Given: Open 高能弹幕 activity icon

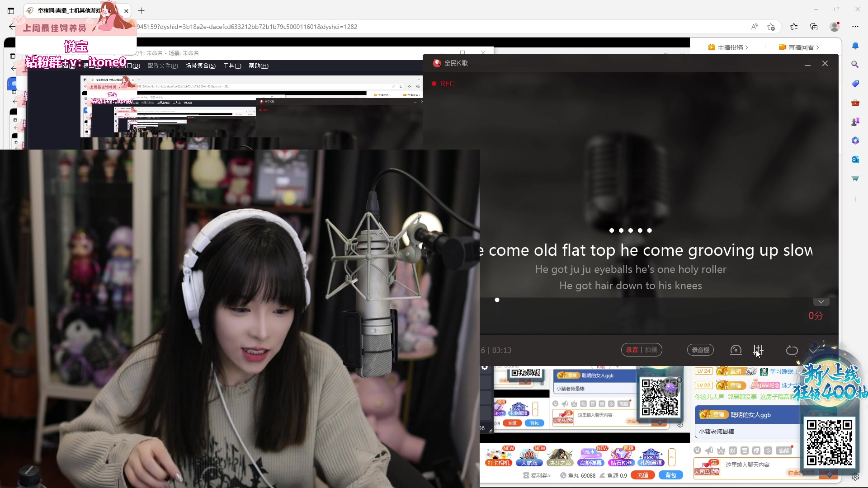Looking at the screenshot, I should tap(590, 457).
